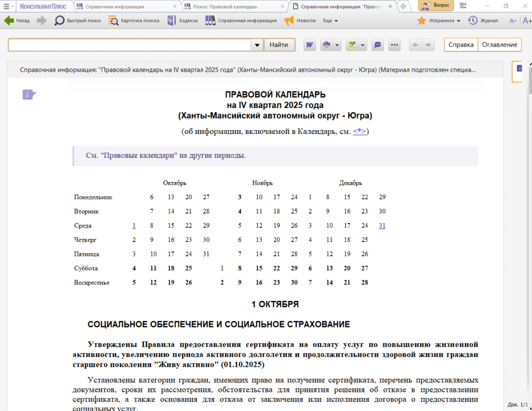
Task: Follow the 31 December calendar link
Action: tap(382, 226)
